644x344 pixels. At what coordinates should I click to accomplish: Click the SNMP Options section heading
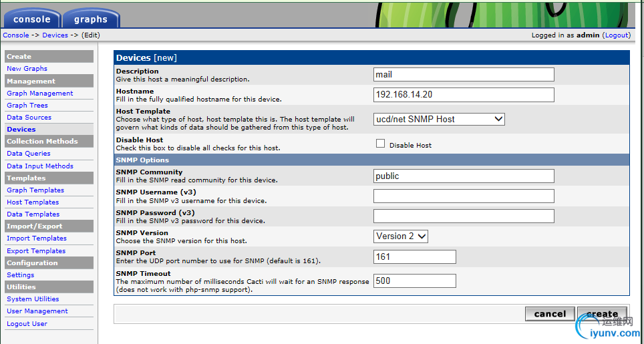tap(142, 160)
